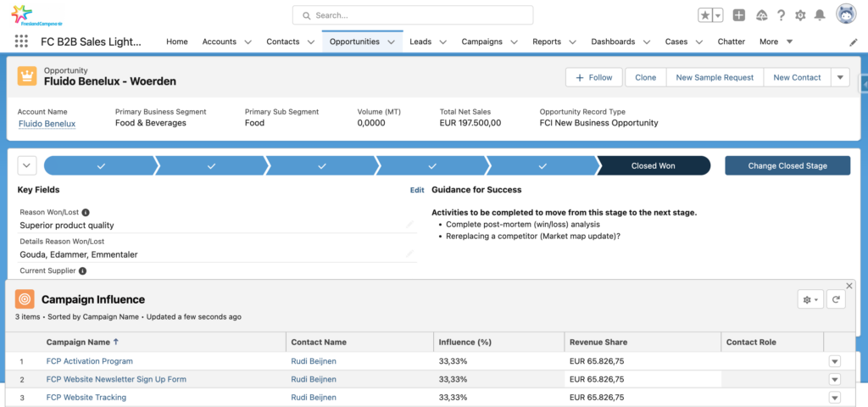
Task: Open the Cases tab
Action: click(676, 42)
